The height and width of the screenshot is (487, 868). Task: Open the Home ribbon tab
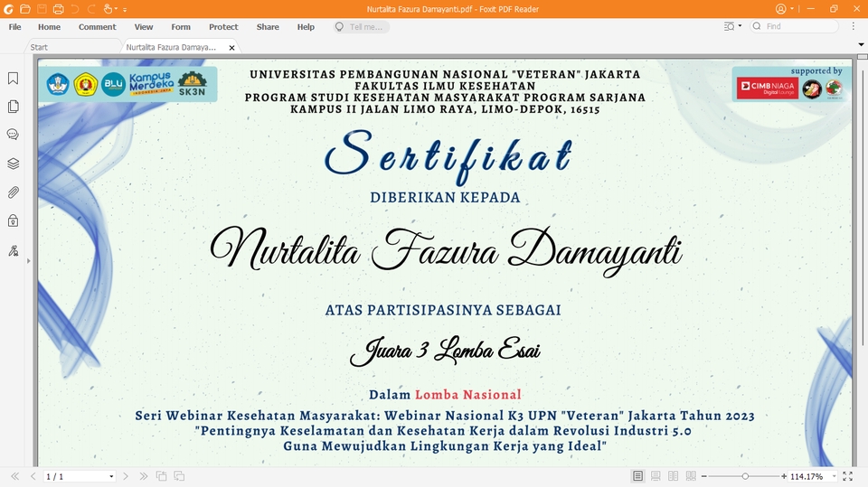49,26
